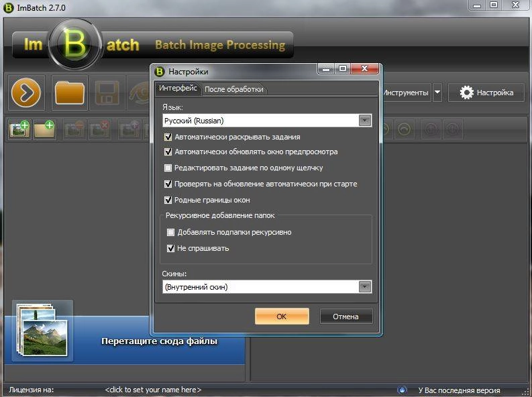Click the stacked photos thumbnail
The width and height of the screenshot is (532, 397).
[42, 331]
